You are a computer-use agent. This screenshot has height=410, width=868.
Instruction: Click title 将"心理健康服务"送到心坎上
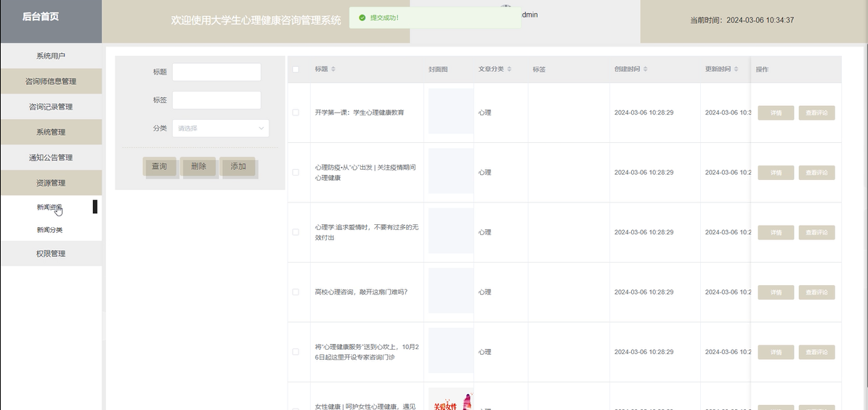367,352
